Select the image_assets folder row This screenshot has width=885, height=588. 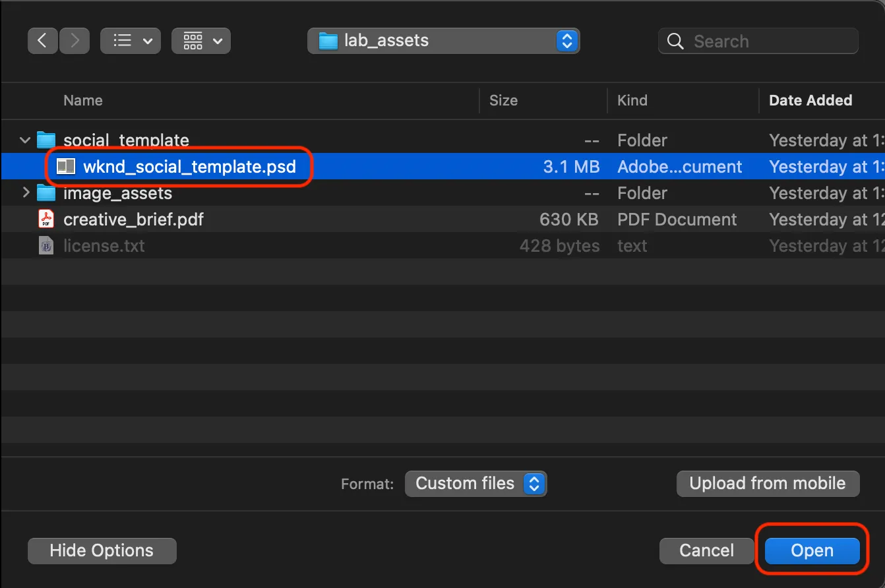443,192
